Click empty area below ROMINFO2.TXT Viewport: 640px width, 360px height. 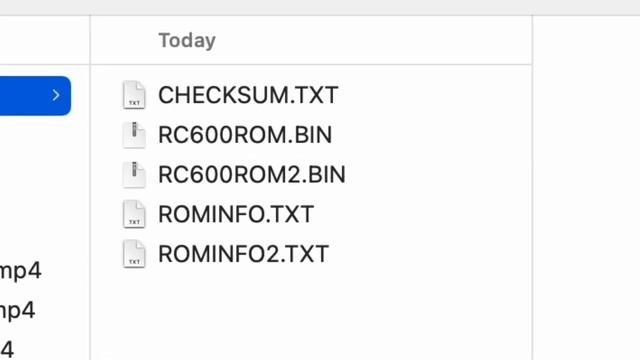click(310, 314)
